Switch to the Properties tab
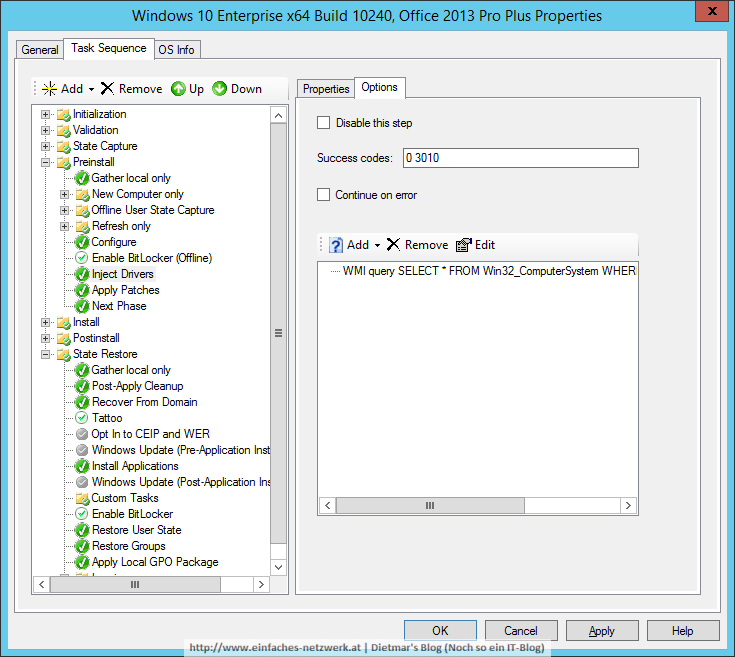The image size is (735, 657). pyautogui.click(x=326, y=89)
